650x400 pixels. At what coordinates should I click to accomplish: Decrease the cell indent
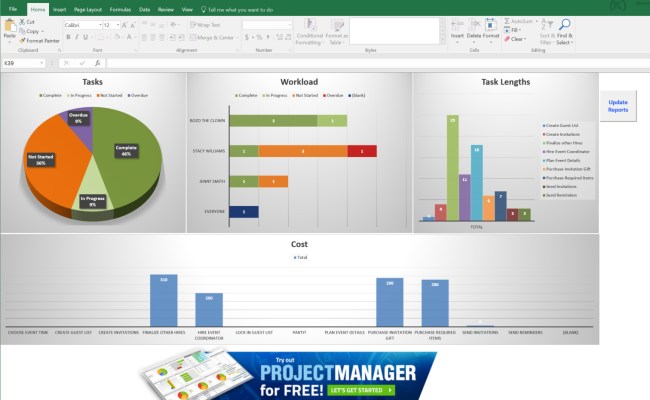[x=172, y=38]
